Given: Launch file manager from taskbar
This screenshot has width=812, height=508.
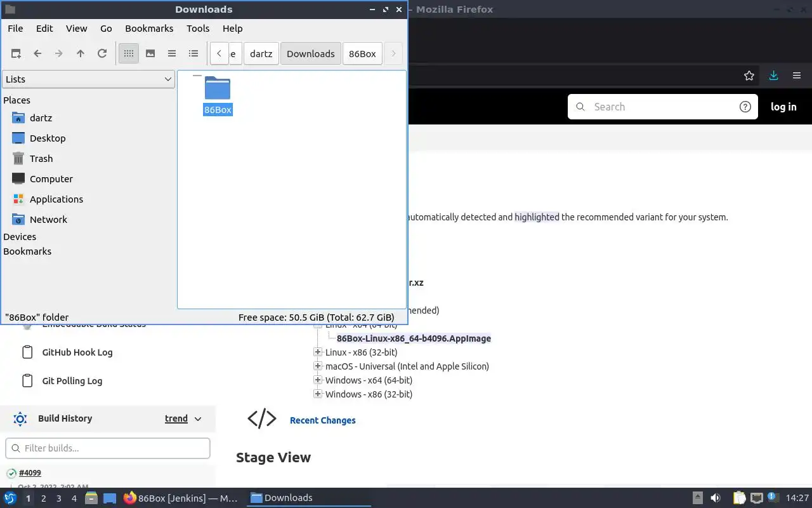Looking at the screenshot, I should click(x=91, y=498).
